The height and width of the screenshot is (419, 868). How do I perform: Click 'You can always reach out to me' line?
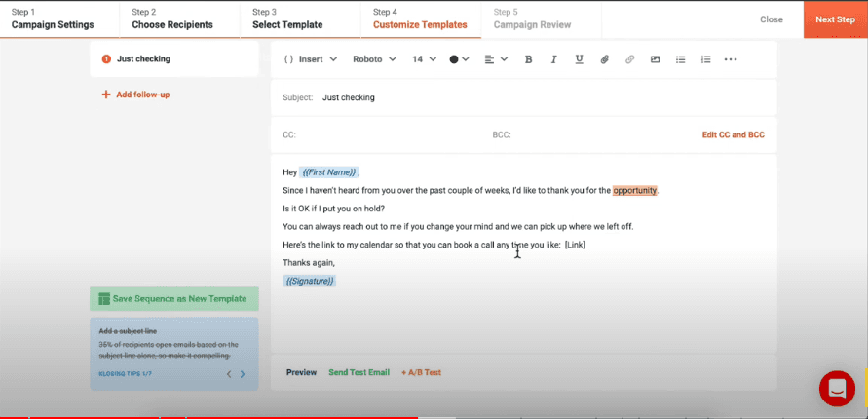point(458,226)
